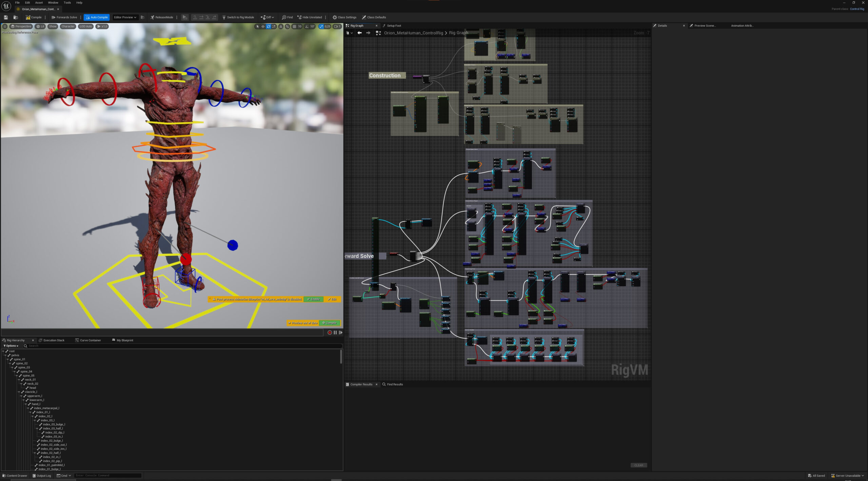This screenshot has width=868, height=481.
Task: Enable the post process Animation Blueprint
Action: 314,299
